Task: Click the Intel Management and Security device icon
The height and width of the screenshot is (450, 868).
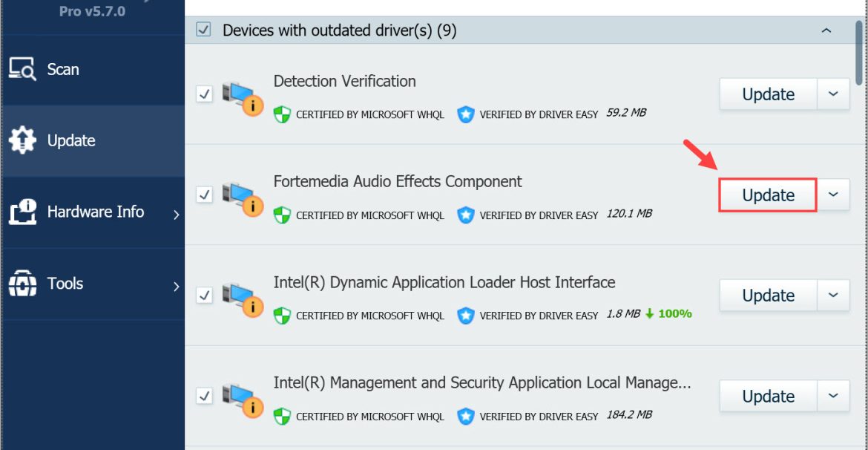Action: click(x=242, y=401)
